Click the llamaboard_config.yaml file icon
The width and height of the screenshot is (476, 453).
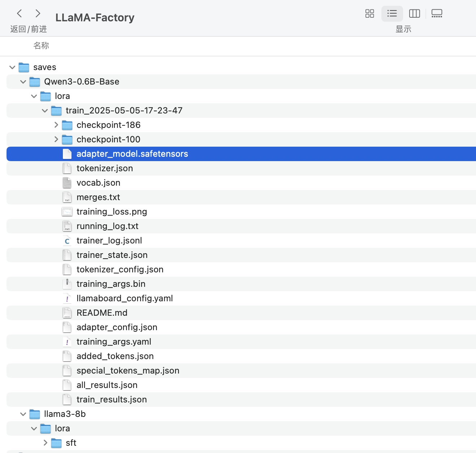[x=67, y=298]
